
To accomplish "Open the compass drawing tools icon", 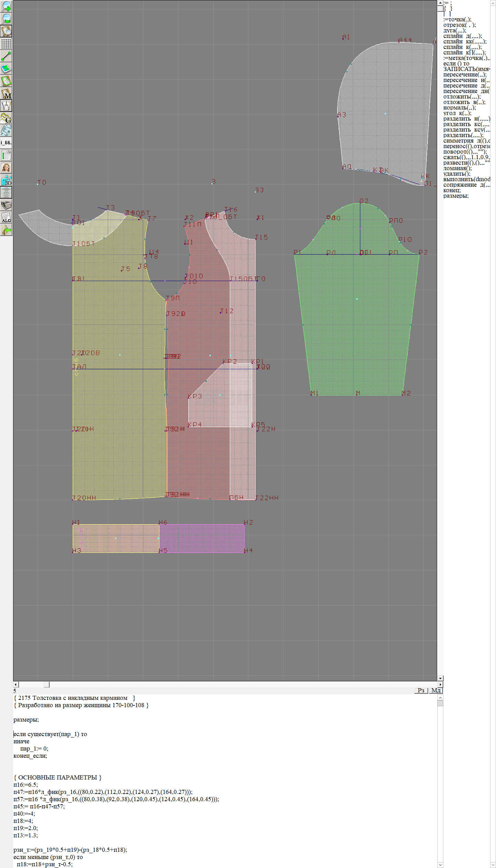I will click(6, 106).
